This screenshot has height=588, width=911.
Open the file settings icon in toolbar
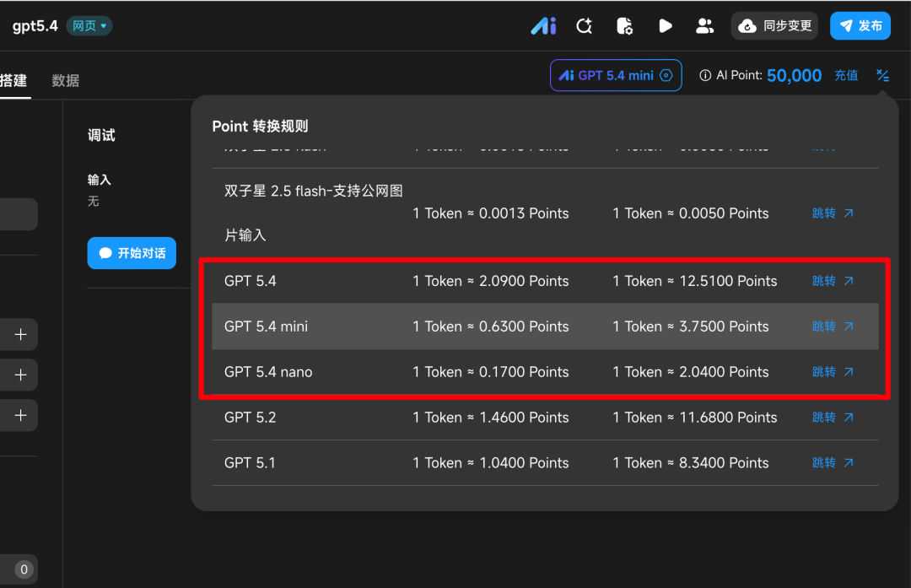tap(624, 26)
